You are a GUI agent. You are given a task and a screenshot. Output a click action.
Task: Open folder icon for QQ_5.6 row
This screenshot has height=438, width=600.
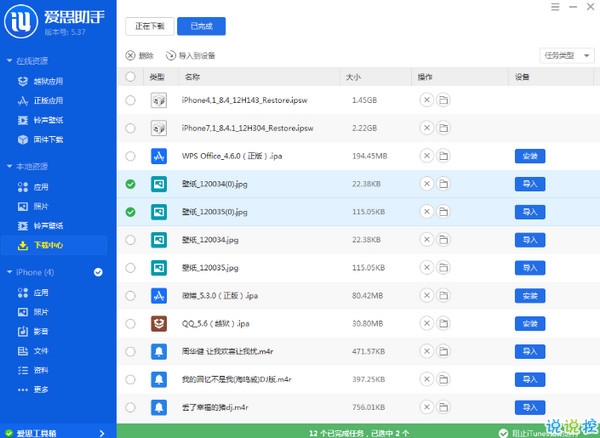443,324
